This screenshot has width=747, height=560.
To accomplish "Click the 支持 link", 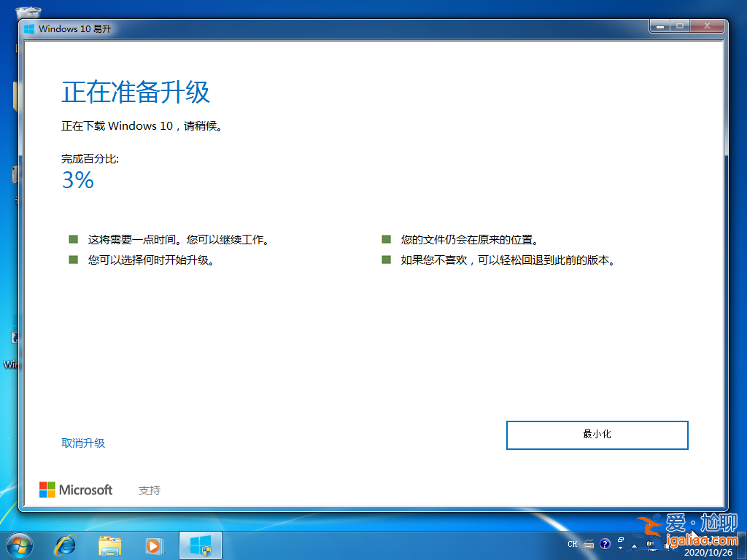I will pos(150,489).
